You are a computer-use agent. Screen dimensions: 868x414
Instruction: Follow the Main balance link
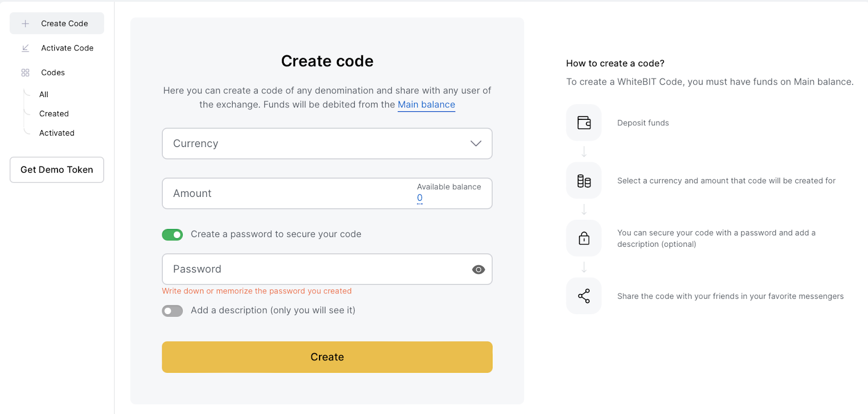(426, 105)
